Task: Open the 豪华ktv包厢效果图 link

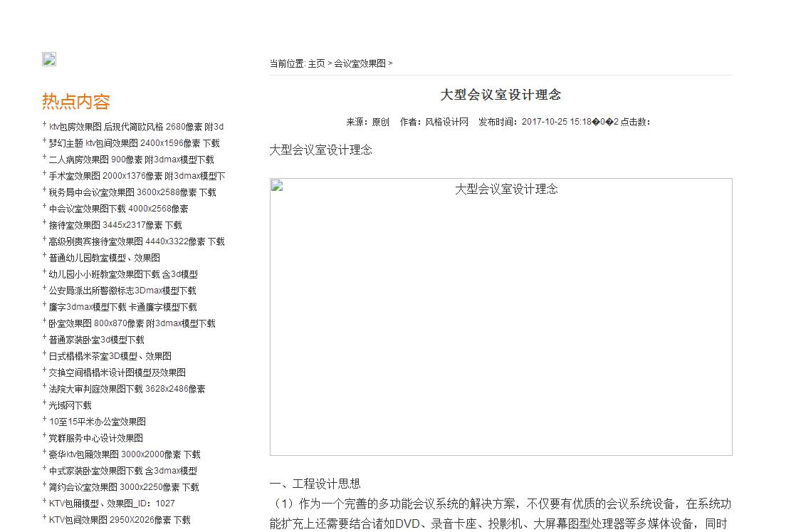Action: [124, 454]
